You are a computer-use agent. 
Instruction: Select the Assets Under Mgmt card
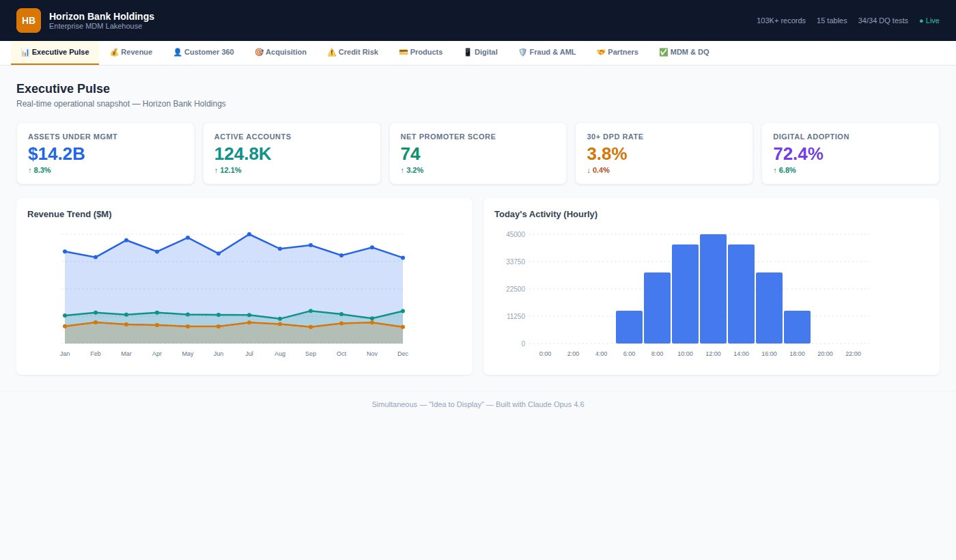click(105, 154)
